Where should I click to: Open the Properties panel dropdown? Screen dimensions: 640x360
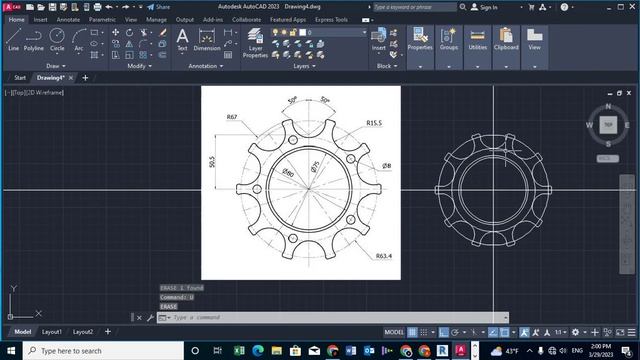420,67
